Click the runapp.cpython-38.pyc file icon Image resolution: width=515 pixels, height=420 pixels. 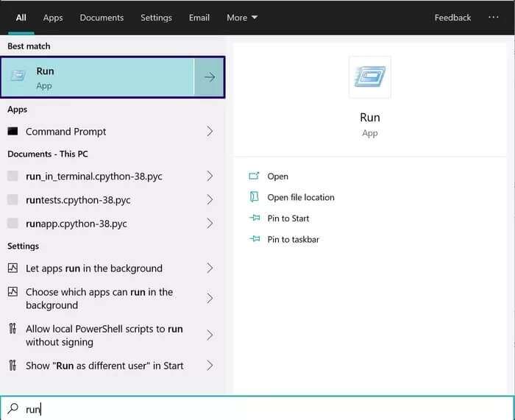[x=13, y=224]
